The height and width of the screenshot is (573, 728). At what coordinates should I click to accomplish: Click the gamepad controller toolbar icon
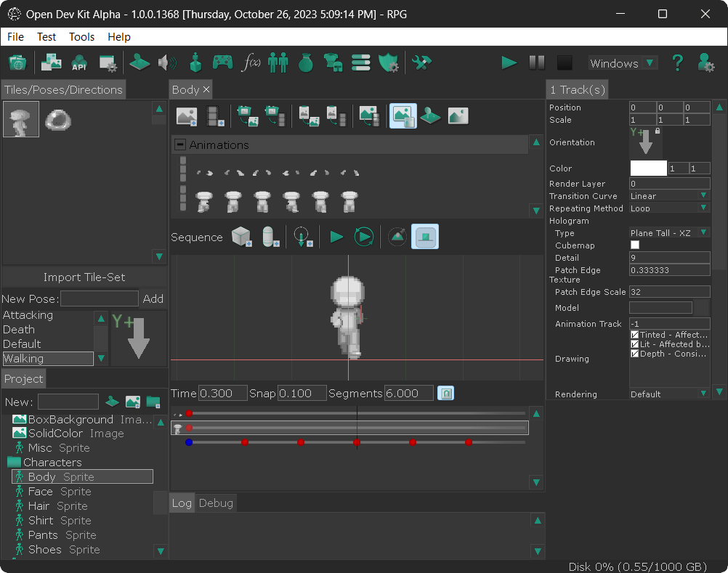click(x=222, y=62)
